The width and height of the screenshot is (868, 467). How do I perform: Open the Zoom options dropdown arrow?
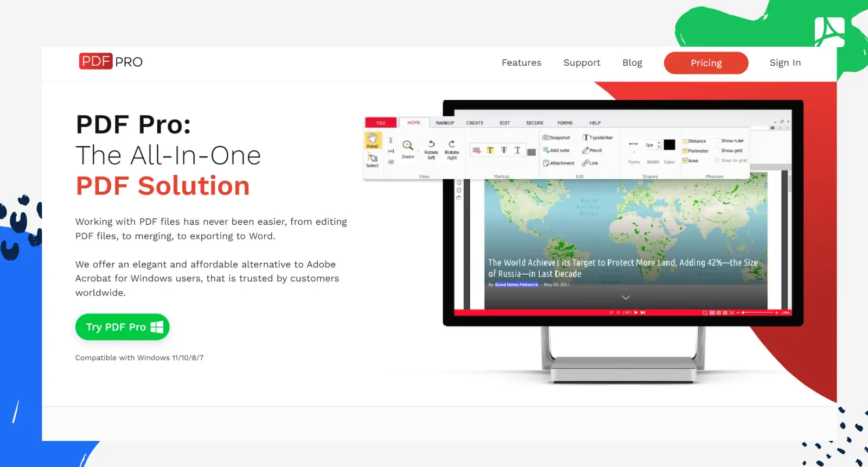(x=418, y=151)
